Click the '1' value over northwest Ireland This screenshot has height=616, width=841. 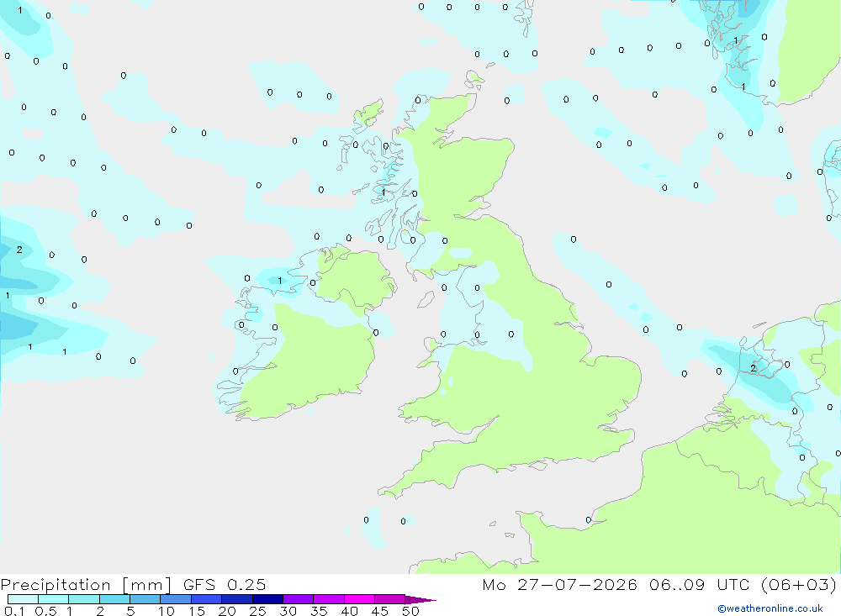coord(279,281)
